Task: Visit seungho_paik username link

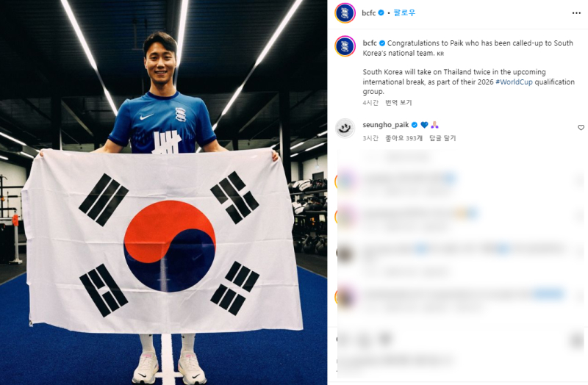Action: 386,125
